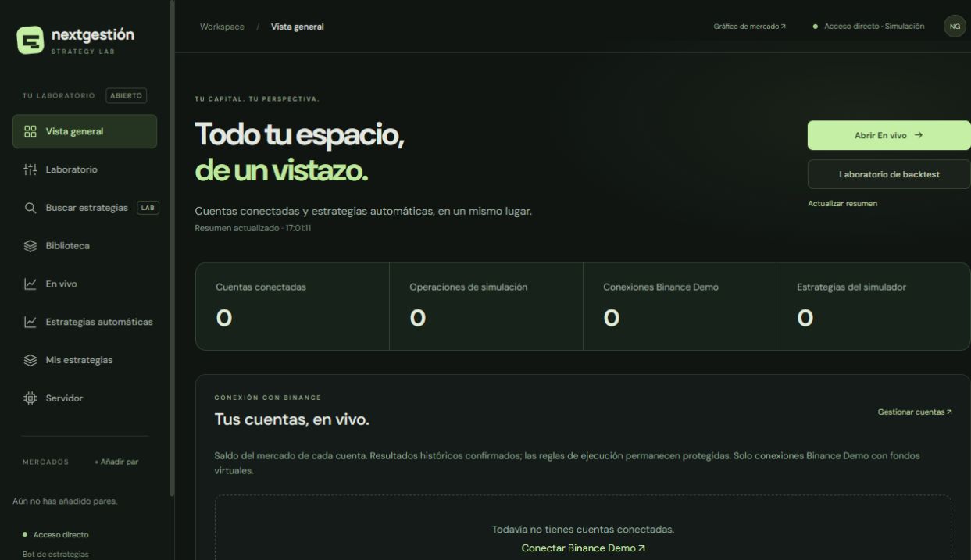
Task: Click the Mis estrategias layers icon
Action: point(30,361)
